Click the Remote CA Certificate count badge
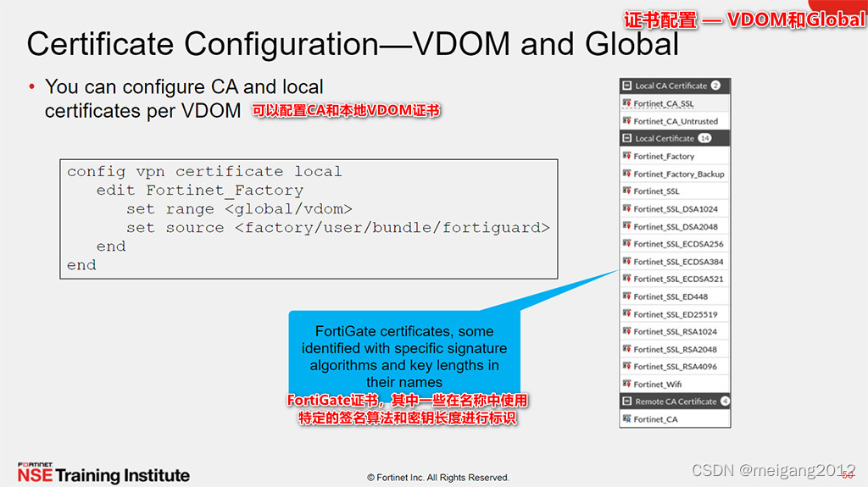This screenshot has width=868, height=487. 726,401
